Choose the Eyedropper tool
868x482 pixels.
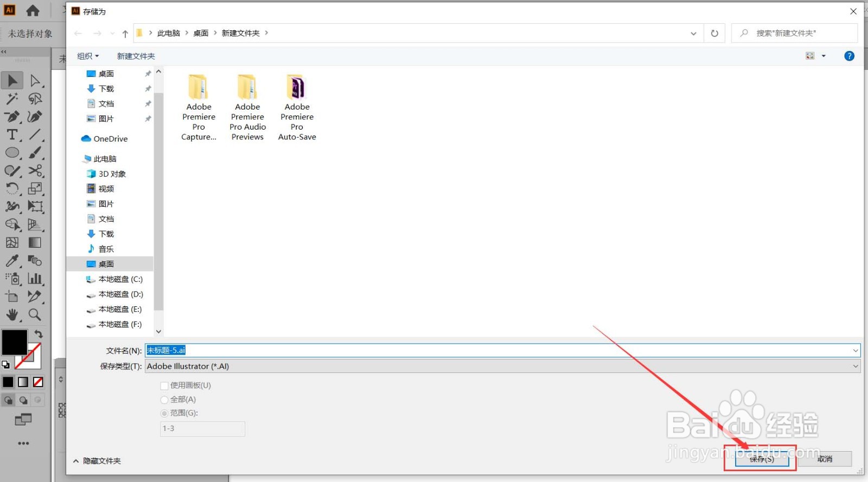(12, 261)
